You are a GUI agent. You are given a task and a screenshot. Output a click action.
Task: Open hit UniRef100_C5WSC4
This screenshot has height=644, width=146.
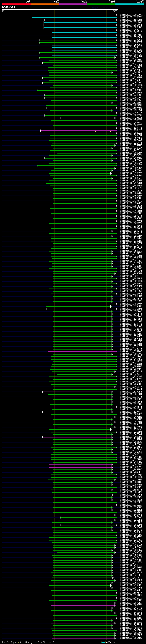131,37
